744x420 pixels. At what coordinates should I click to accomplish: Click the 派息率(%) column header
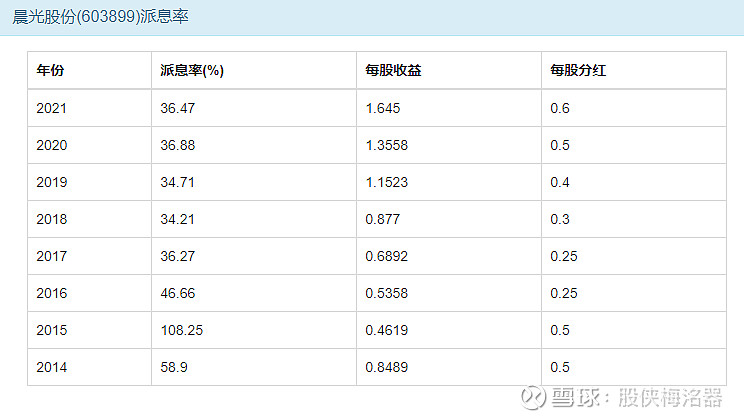click(192, 70)
